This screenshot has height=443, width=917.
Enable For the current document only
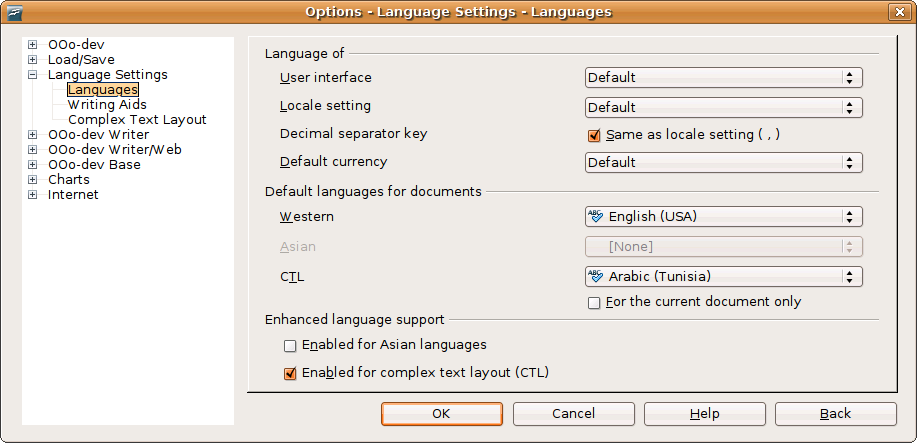594,302
